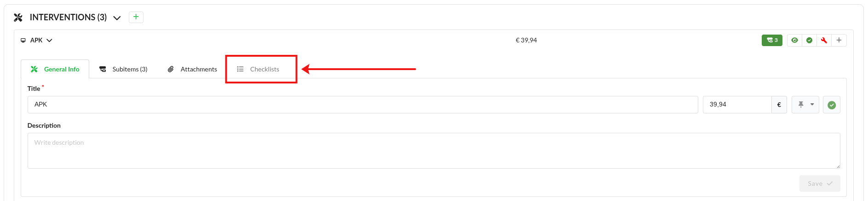This screenshot has width=868, height=201.
Task: Expand the APK intervention chevron
Action: click(x=49, y=41)
